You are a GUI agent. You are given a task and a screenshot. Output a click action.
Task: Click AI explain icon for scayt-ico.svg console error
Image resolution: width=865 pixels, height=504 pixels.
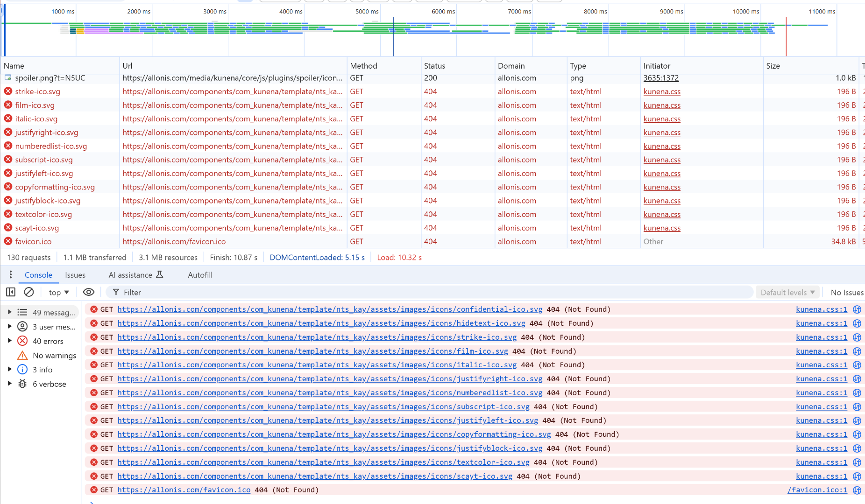pos(857,476)
